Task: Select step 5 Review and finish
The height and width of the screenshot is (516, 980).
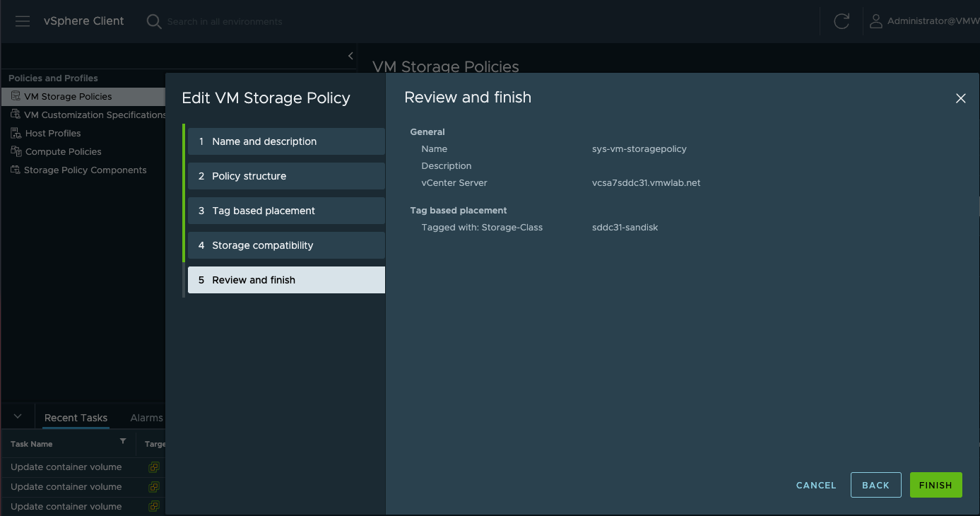Action: pos(286,280)
